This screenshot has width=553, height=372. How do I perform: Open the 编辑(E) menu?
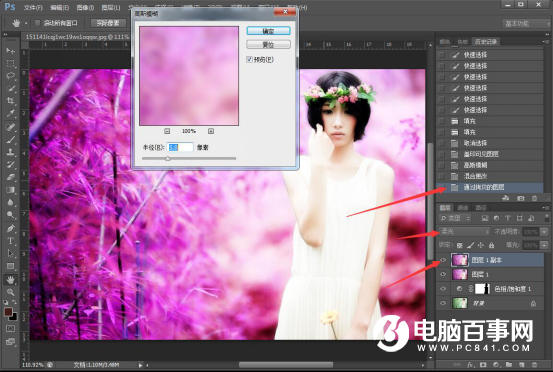coord(59,7)
